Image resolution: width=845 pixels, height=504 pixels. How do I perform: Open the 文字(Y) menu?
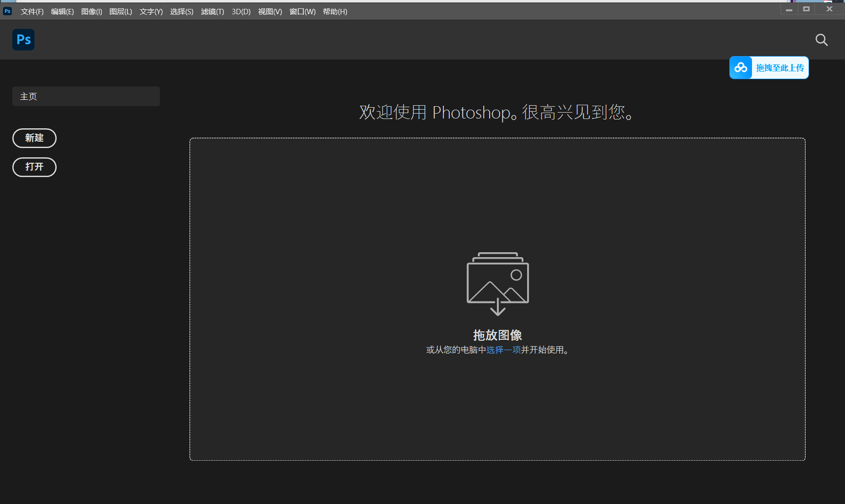click(x=151, y=11)
